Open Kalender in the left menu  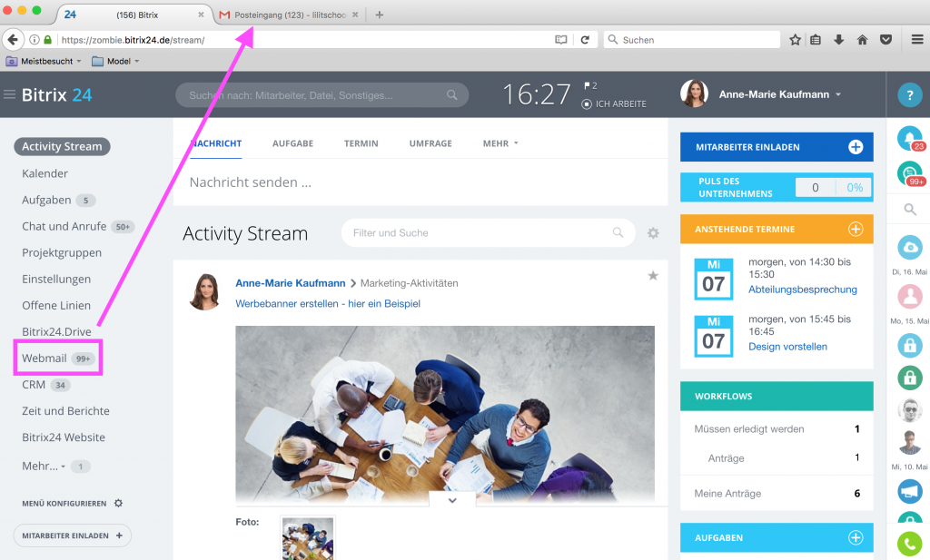45,173
